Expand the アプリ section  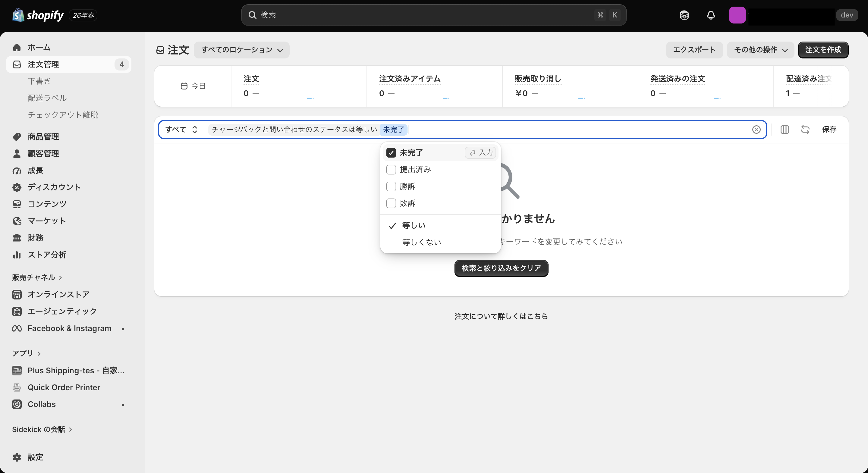coord(26,353)
